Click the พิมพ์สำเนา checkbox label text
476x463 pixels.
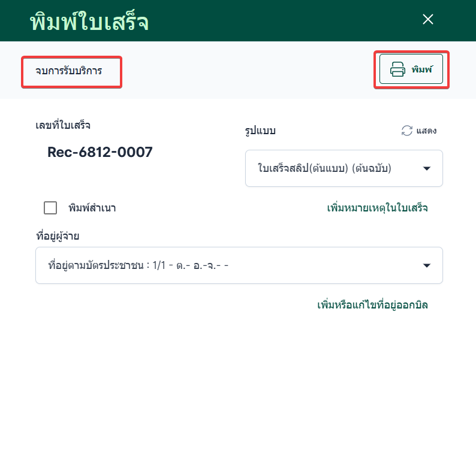point(92,208)
